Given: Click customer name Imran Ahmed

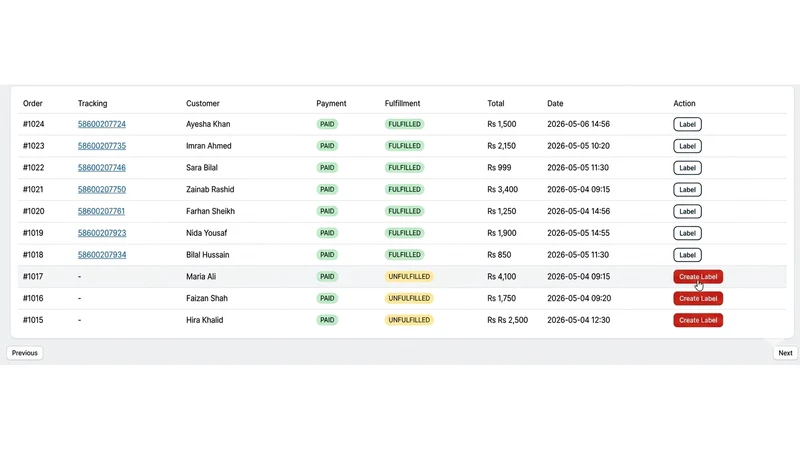Looking at the screenshot, I should (209, 146).
